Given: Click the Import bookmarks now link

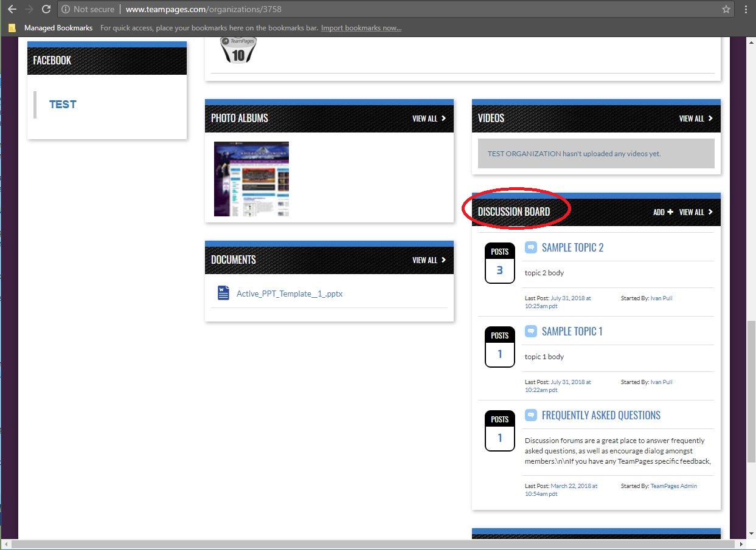Looking at the screenshot, I should (361, 27).
